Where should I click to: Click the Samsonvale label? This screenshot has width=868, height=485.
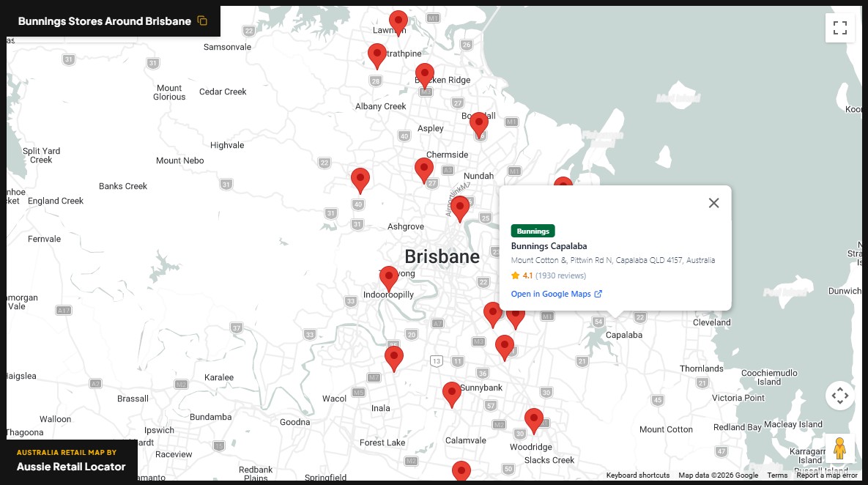click(227, 47)
